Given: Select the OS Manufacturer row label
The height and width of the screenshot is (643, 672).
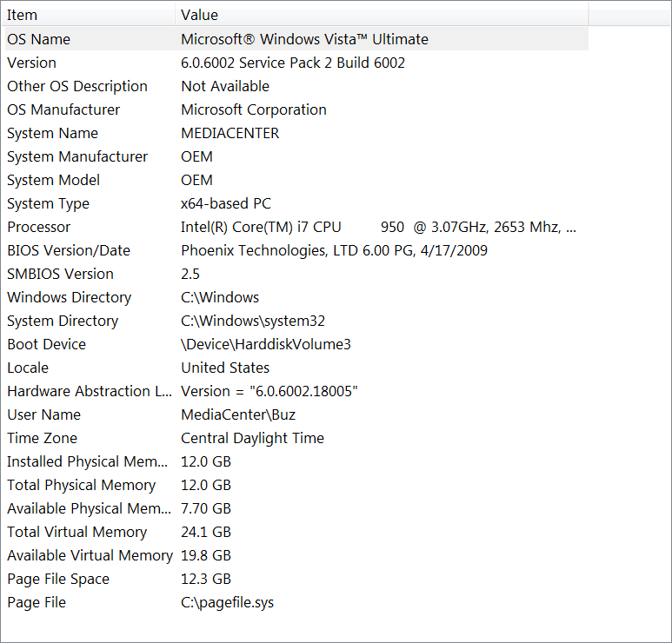Looking at the screenshot, I should (x=63, y=109).
